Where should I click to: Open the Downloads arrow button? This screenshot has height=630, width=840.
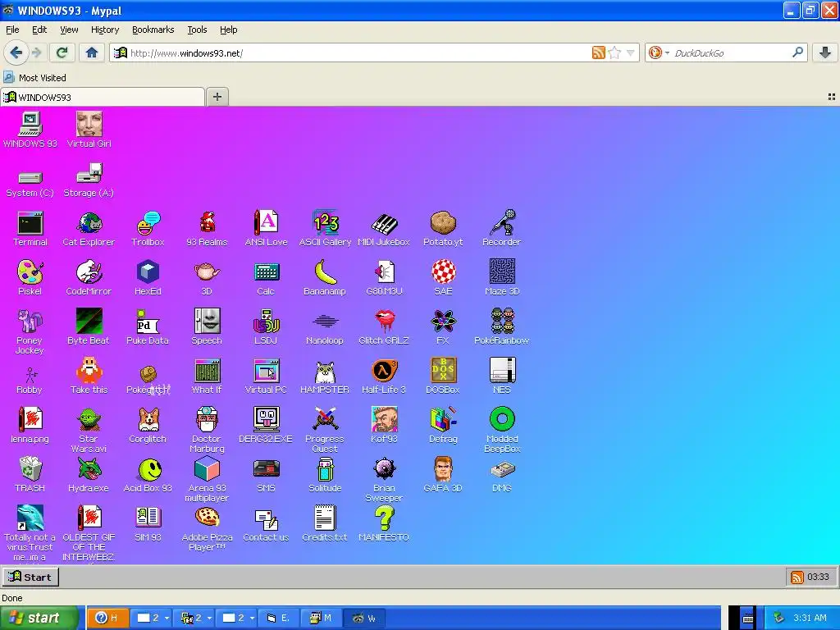coord(825,52)
